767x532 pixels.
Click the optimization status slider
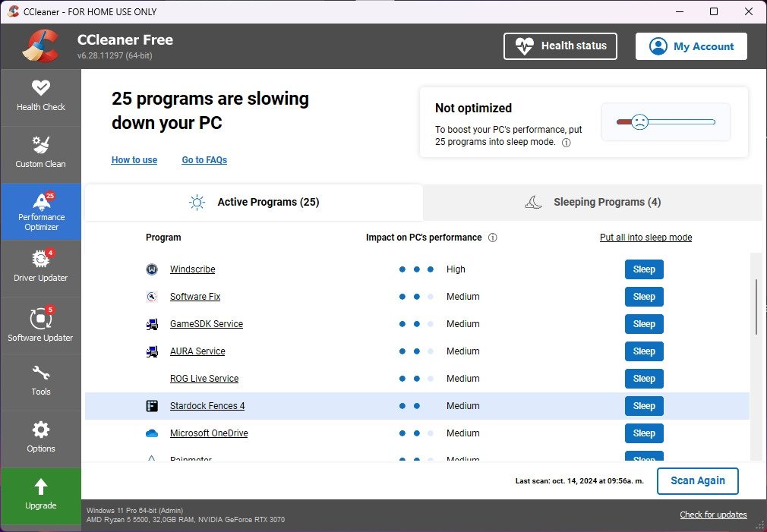[666, 121]
